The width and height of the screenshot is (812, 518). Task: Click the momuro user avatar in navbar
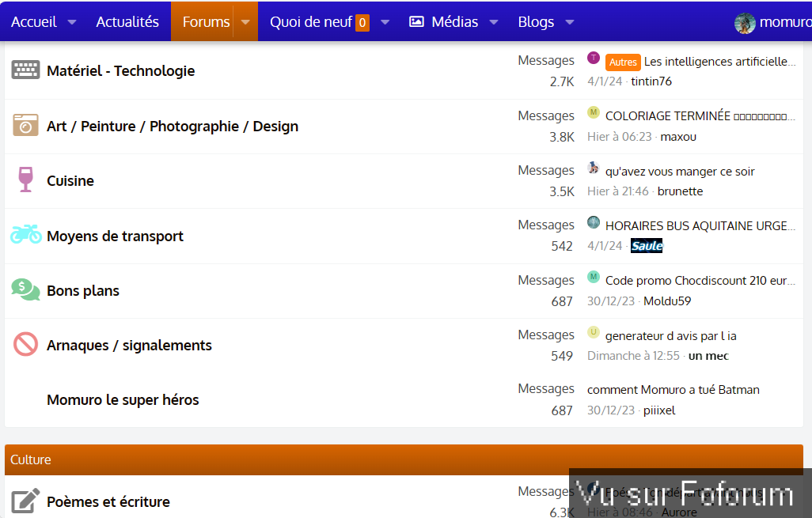[744, 22]
